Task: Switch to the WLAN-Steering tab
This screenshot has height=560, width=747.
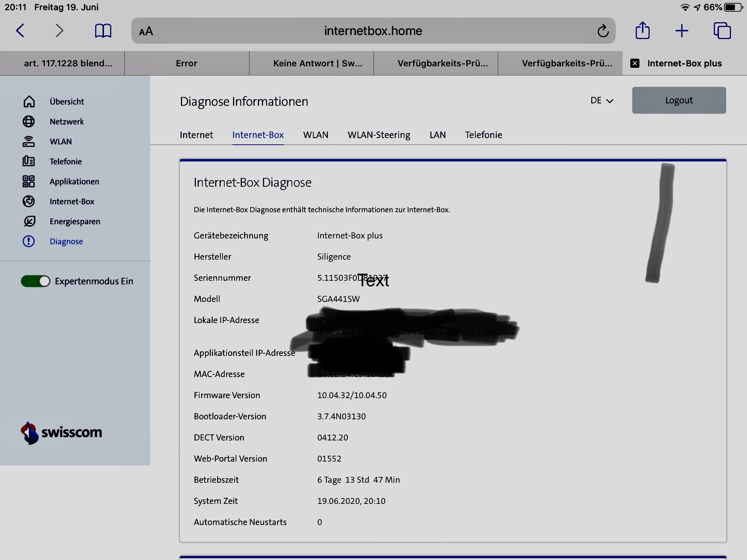Action: pos(379,135)
